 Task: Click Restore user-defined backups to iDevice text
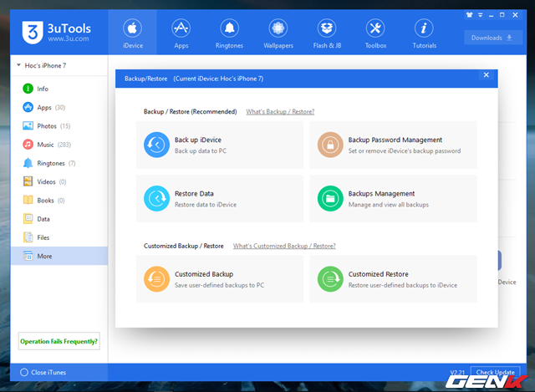tap(403, 285)
